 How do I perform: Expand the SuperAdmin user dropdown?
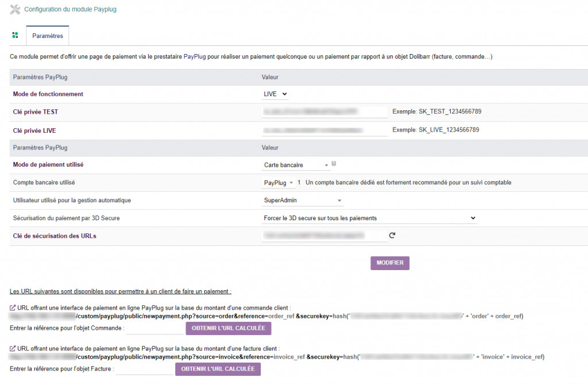[302, 201]
